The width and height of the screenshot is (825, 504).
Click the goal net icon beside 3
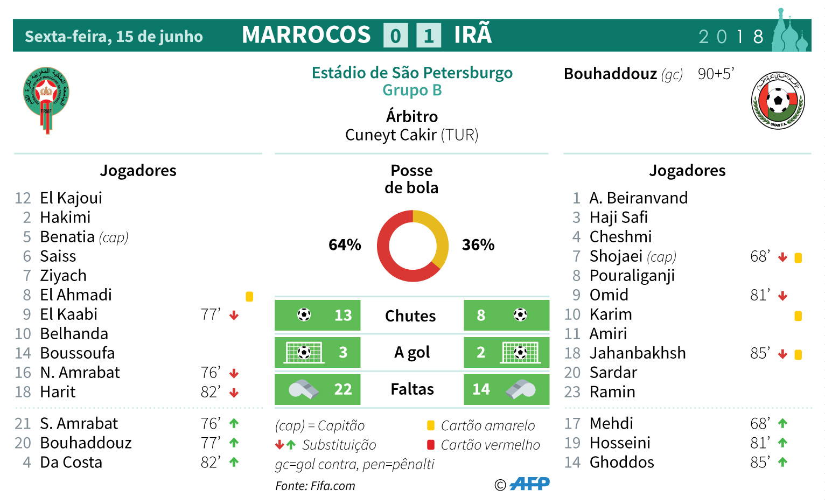click(304, 353)
